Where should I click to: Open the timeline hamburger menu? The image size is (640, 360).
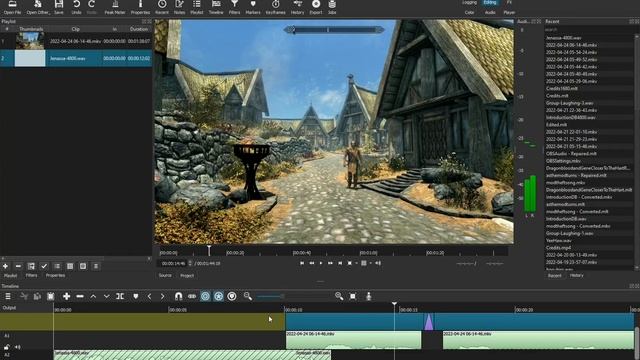pos(8,296)
